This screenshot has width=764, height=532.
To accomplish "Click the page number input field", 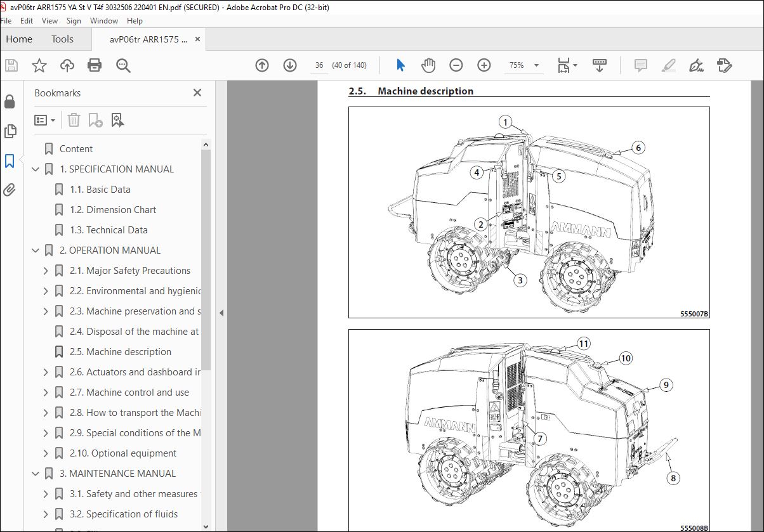I will (319, 65).
